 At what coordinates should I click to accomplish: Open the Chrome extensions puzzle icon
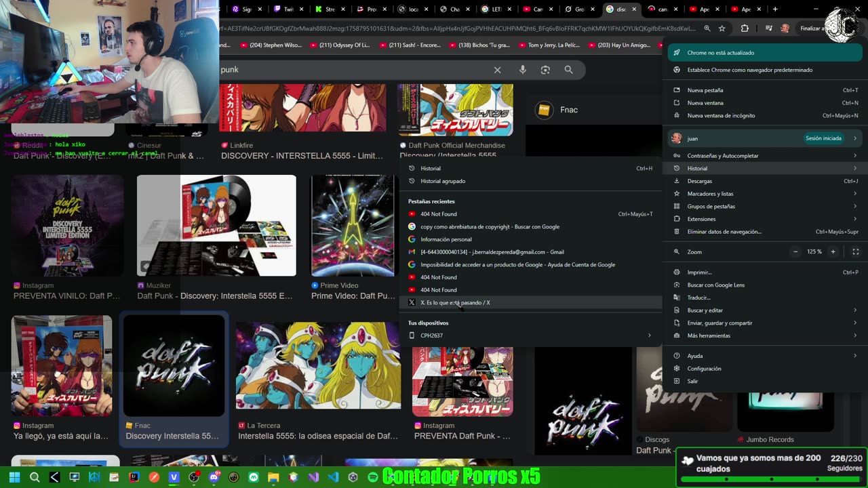click(745, 28)
